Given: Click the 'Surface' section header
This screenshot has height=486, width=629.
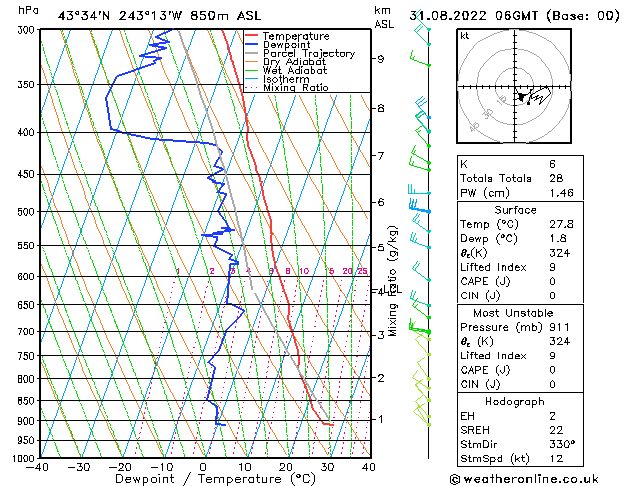Looking at the screenshot, I should pos(515,210).
